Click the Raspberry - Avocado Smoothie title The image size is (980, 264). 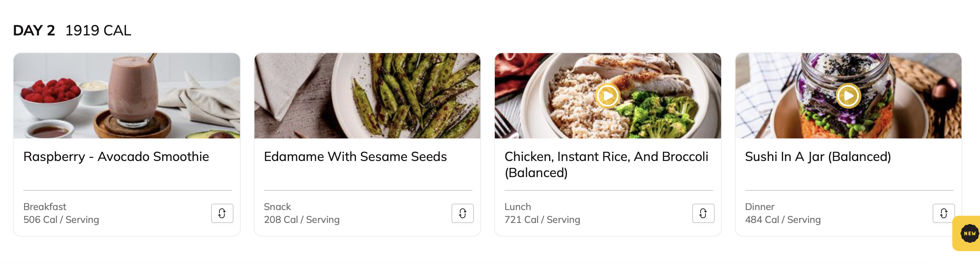point(116,157)
